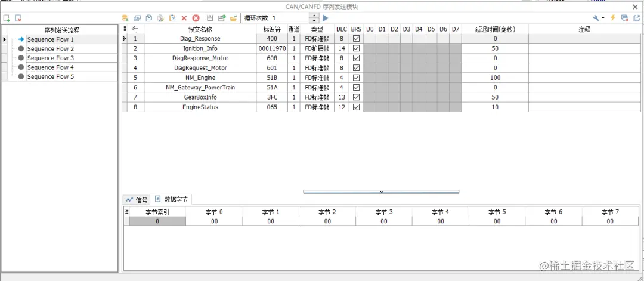Open a sequence configuration folder
644x281 pixels.
coord(234,18)
